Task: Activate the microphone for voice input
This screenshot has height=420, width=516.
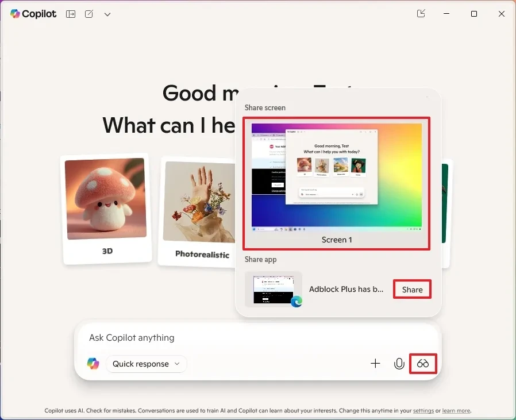Action: click(x=399, y=363)
